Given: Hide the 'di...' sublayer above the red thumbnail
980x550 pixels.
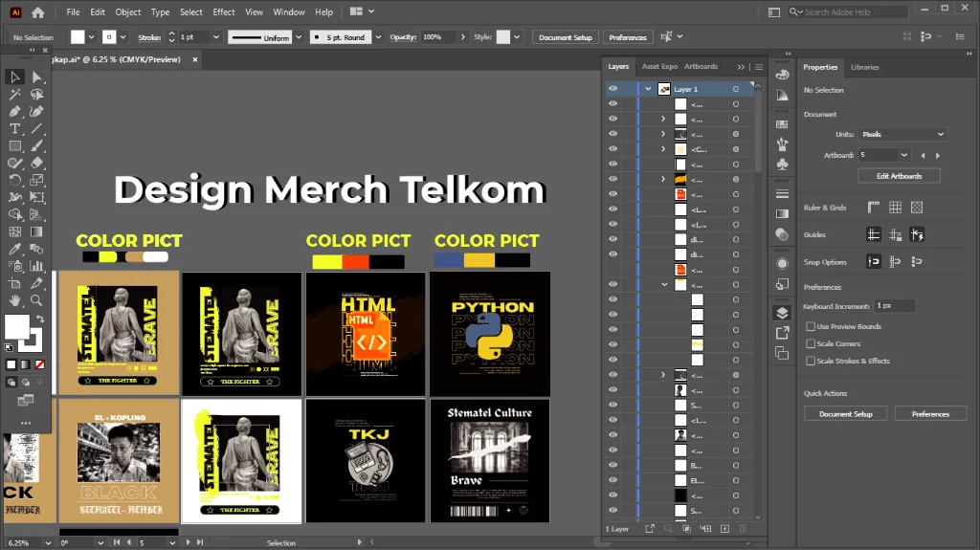Looking at the screenshot, I should tap(613, 254).
